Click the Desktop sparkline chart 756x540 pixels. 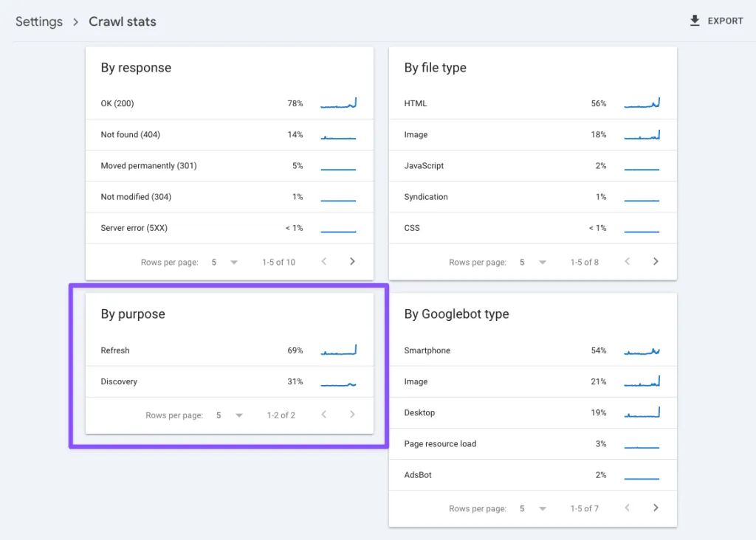pos(642,412)
